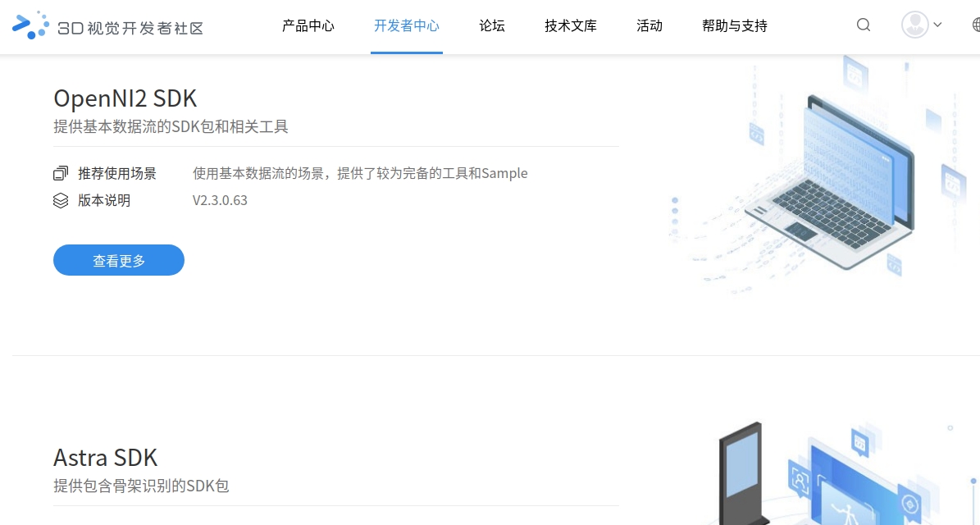
Task: Click the copy icon beside 推荐使用场景
Action: (60, 173)
